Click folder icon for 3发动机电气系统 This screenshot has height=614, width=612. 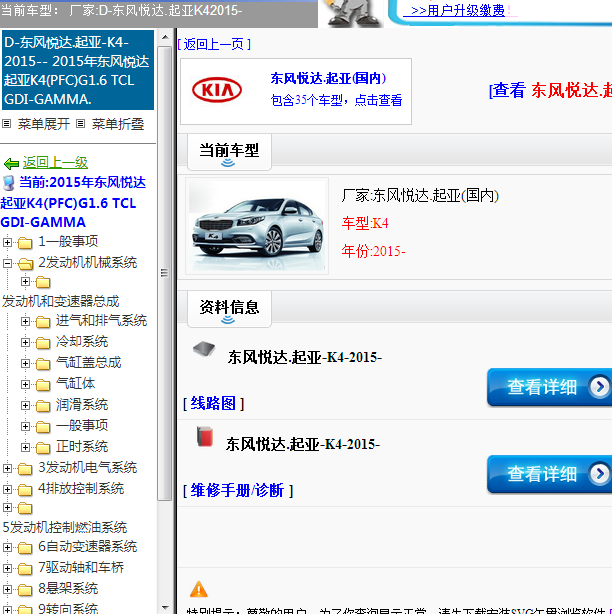[x=25, y=468]
